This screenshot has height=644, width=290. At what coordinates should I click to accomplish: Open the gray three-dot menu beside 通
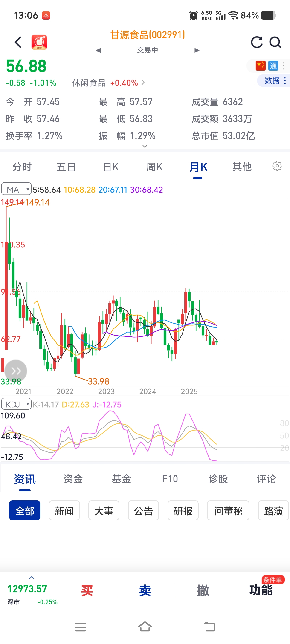284,66
